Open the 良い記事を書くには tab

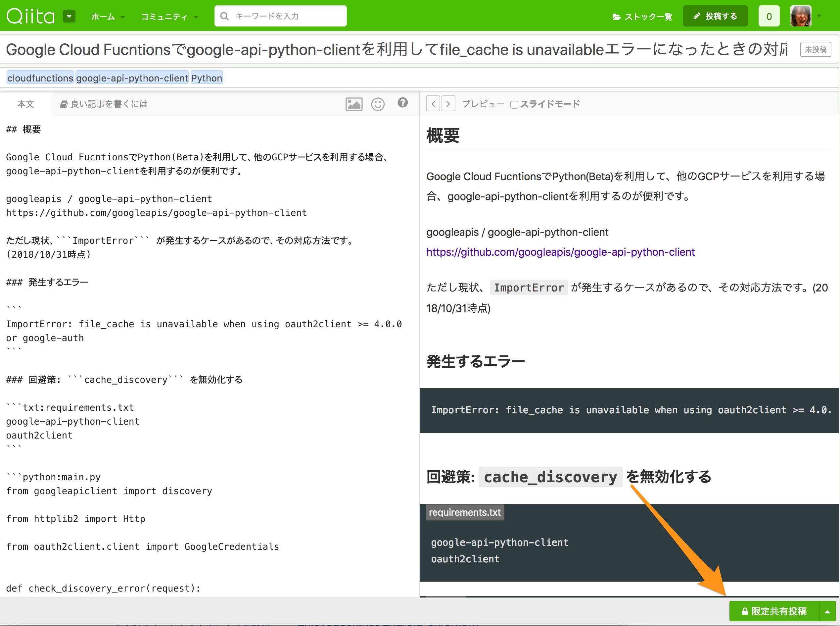point(104,104)
